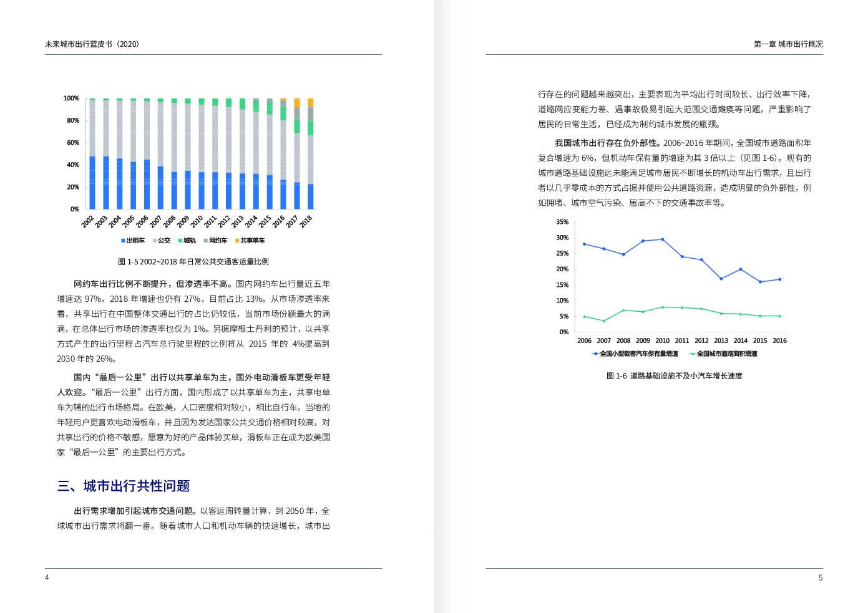
Task: Click the 未来城市出行蓝皮书 (2020) page header
Action: click(x=92, y=44)
